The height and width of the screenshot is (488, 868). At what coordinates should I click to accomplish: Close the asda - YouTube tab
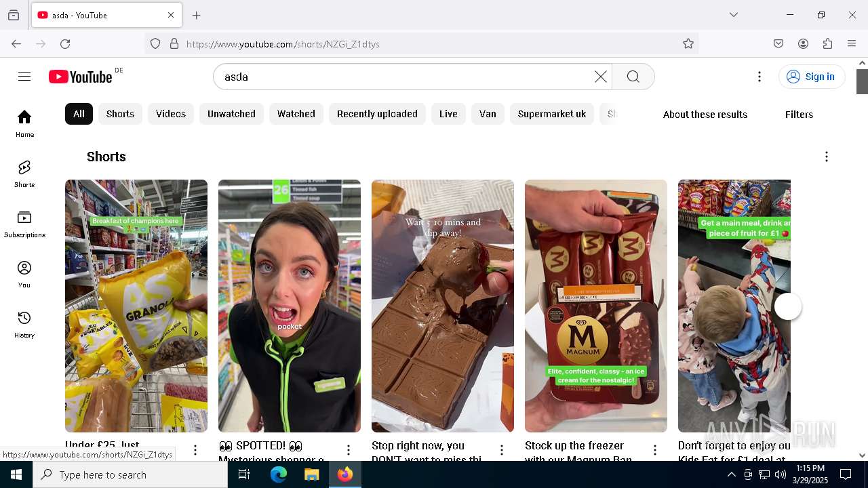pos(171,15)
